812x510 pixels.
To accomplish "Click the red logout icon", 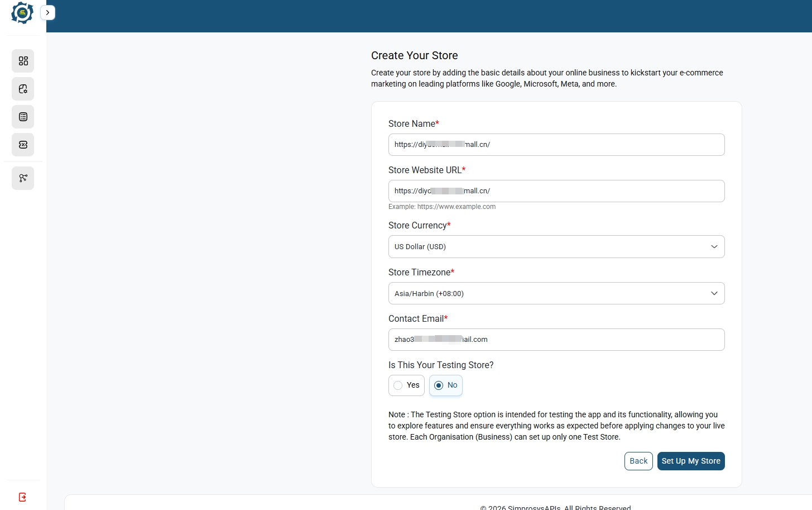I will pyautogui.click(x=22, y=497).
